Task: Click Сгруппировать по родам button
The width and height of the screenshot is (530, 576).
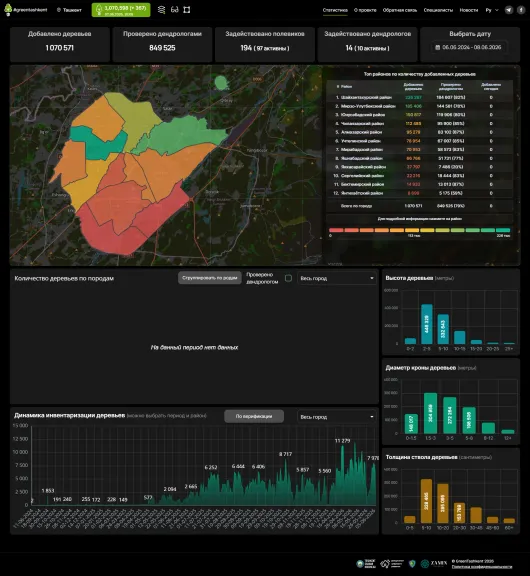Action: pos(210,278)
